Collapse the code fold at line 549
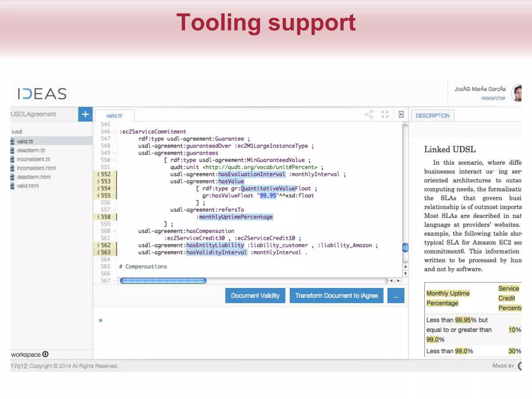Screen dimensions: 532x399 (x=114, y=153)
